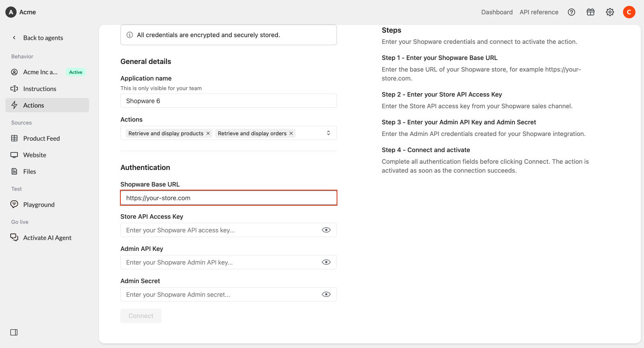Image resolution: width=644 pixels, height=348 pixels.
Task: Click the This is only visible for your team hint
Action: [x=161, y=88]
